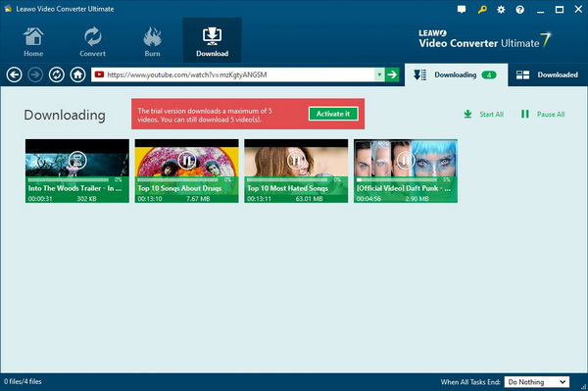Click the Downloading tab list icon
Screen dimensions: 588x391
(x=419, y=75)
